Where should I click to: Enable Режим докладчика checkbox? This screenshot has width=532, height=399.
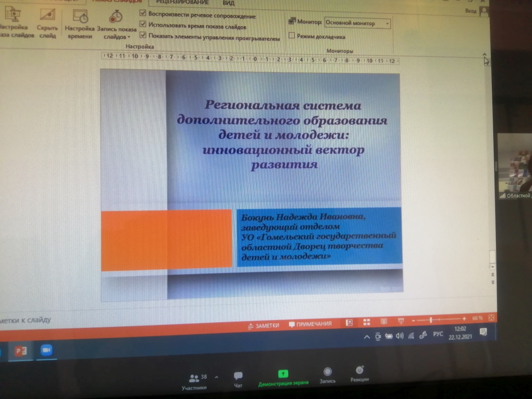click(x=291, y=36)
